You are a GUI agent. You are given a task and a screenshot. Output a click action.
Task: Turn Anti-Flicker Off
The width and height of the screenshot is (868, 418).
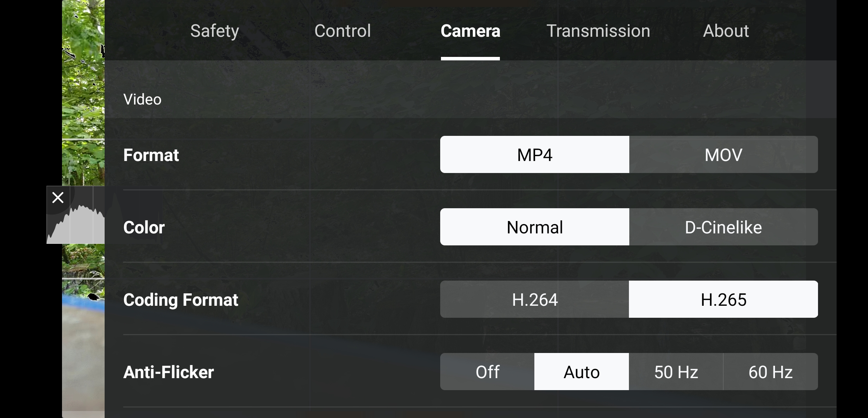coord(487,372)
